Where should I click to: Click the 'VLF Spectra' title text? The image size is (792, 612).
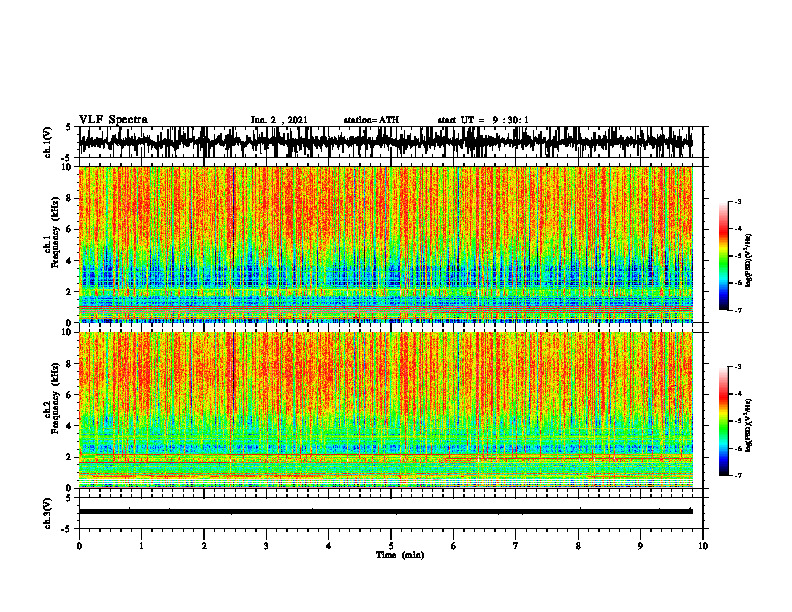[113, 120]
